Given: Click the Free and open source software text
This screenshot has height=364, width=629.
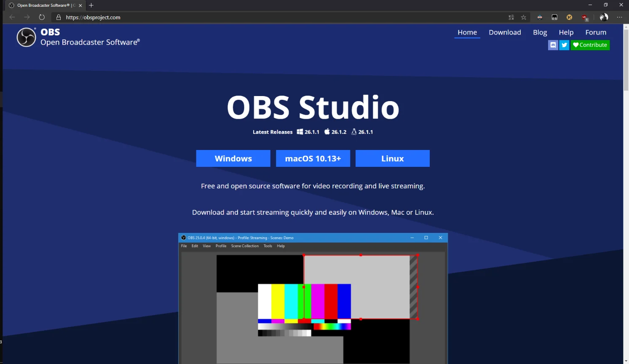Looking at the screenshot, I should (x=313, y=186).
